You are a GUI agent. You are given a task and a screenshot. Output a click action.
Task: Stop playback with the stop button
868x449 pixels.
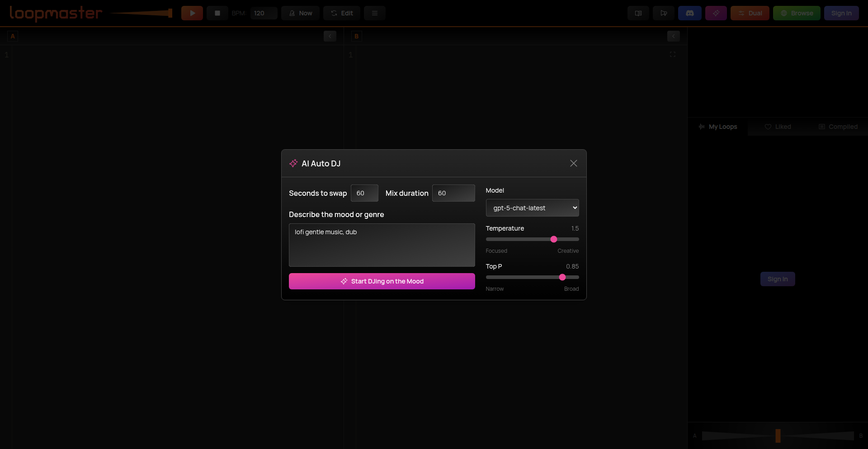(x=217, y=13)
